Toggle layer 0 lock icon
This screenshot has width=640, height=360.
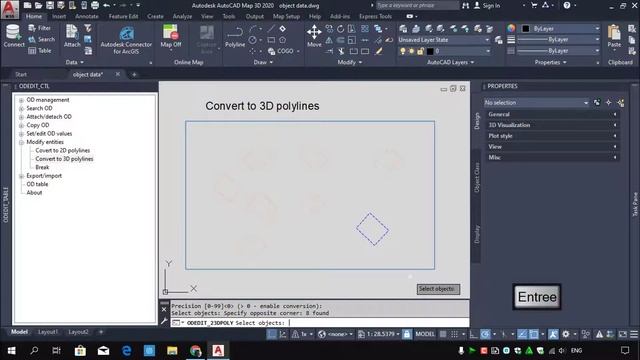coord(420,51)
